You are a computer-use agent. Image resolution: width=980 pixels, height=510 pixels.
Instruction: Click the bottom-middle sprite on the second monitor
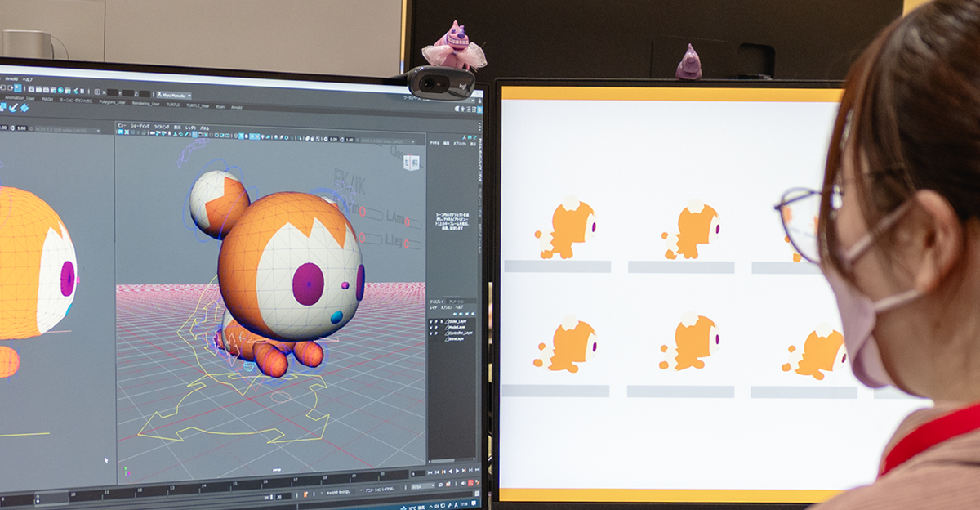(x=689, y=342)
